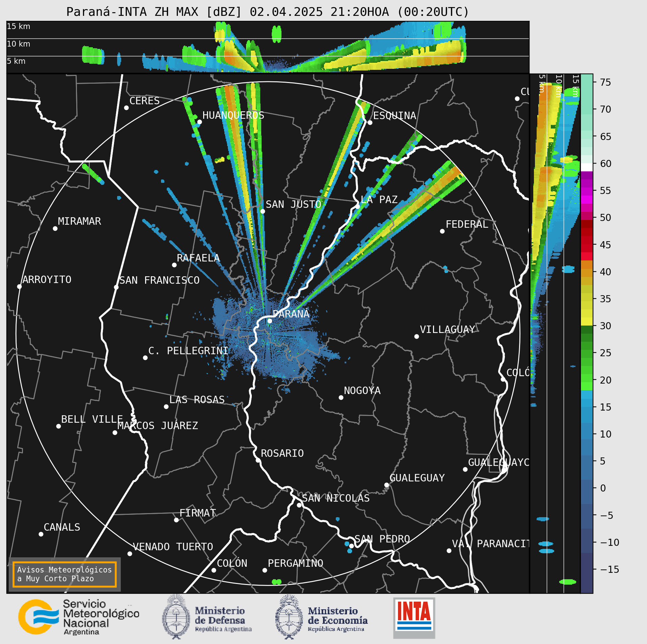Screen dimensions: 647x644
Task: Click the FEDERAL city label
Action: pos(467,224)
